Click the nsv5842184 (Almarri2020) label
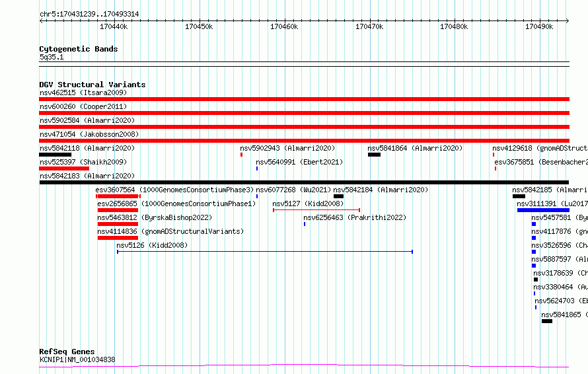 point(381,190)
